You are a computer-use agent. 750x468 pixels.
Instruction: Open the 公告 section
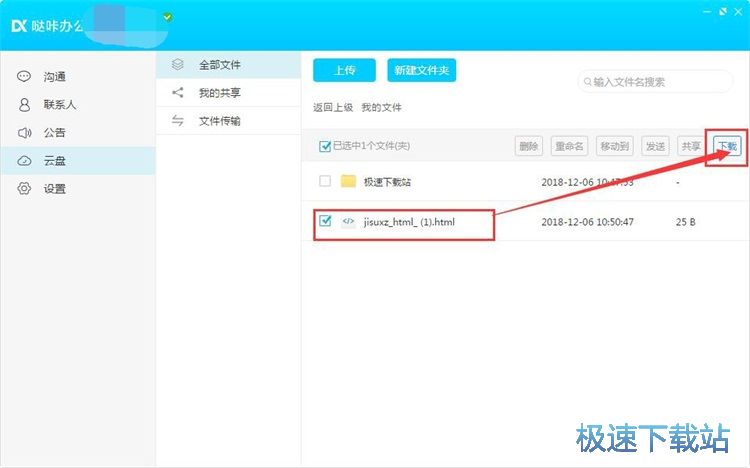pos(78,133)
